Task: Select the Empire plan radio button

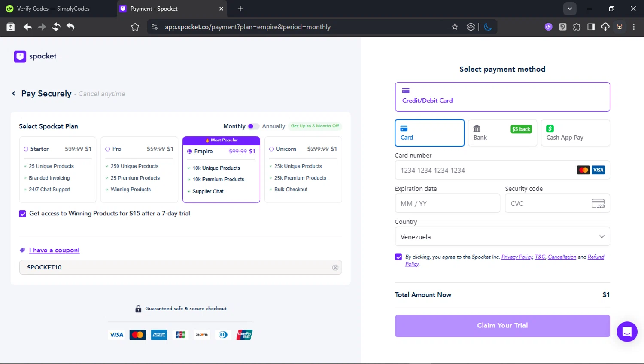Action: coord(190,151)
